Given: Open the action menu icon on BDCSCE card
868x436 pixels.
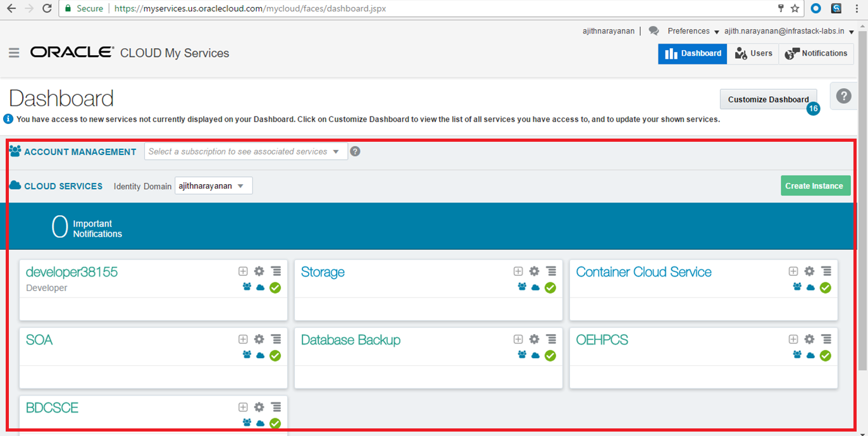Looking at the screenshot, I should [276, 407].
